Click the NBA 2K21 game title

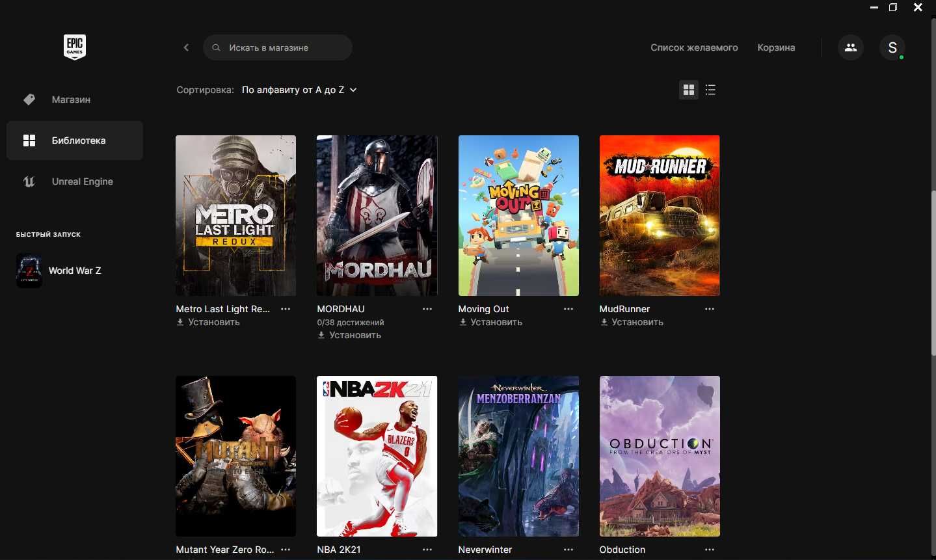(338, 550)
